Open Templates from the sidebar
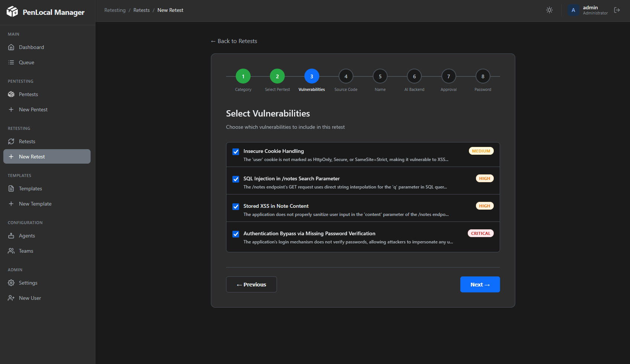 [x=30, y=188]
